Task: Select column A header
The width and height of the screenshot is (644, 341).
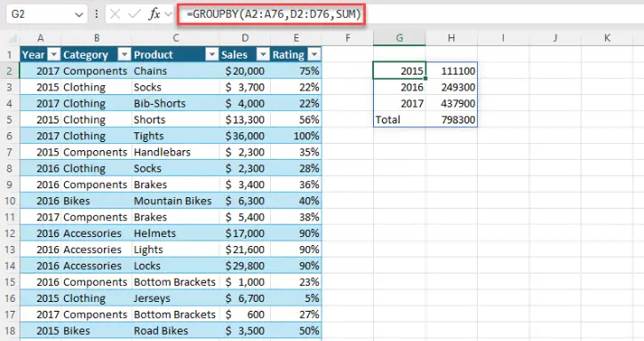Action: pyautogui.click(x=40, y=38)
